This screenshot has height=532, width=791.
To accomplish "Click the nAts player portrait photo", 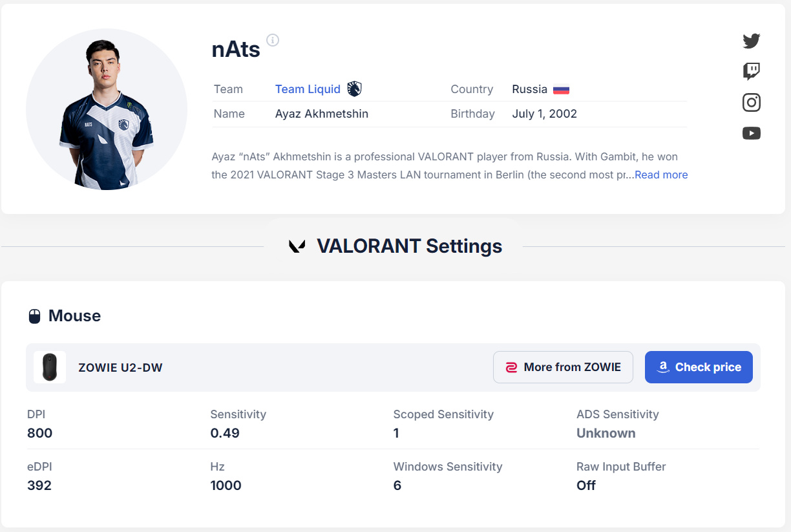I will pyautogui.click(x=107, y=109).
